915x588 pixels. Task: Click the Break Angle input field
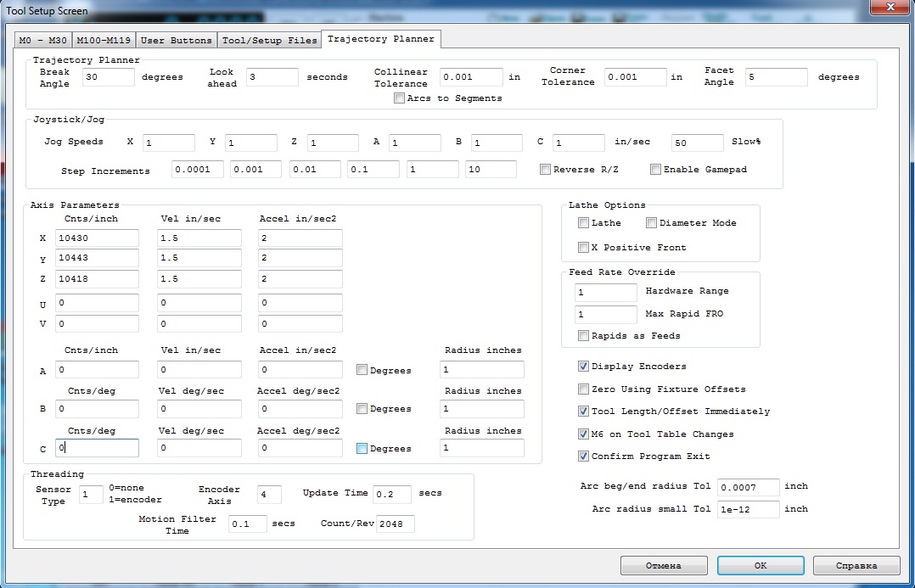click(x=109, y=77)
